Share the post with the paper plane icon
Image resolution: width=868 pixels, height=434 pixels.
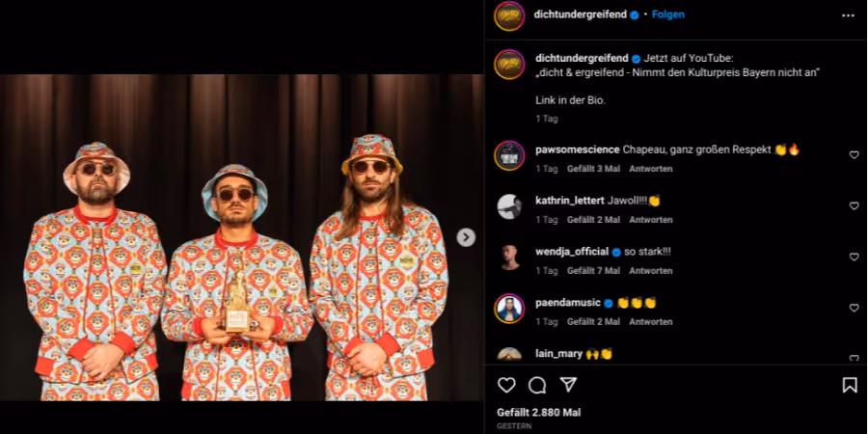(568, 385)
